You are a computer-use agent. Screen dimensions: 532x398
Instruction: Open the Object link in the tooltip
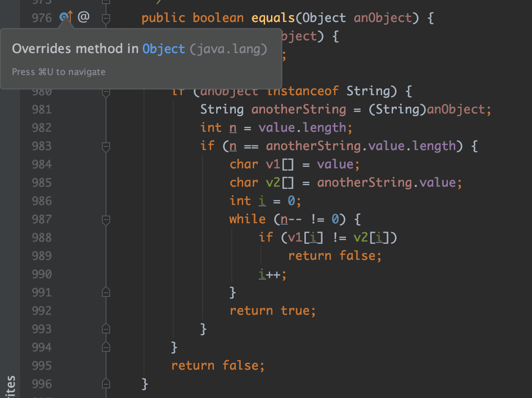pos(164,49)
